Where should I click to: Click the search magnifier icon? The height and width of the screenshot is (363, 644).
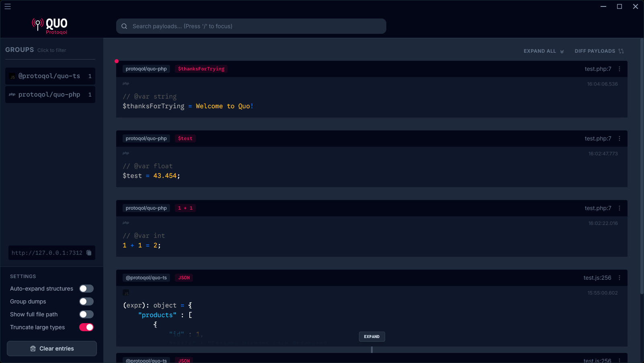click(124, 26)
